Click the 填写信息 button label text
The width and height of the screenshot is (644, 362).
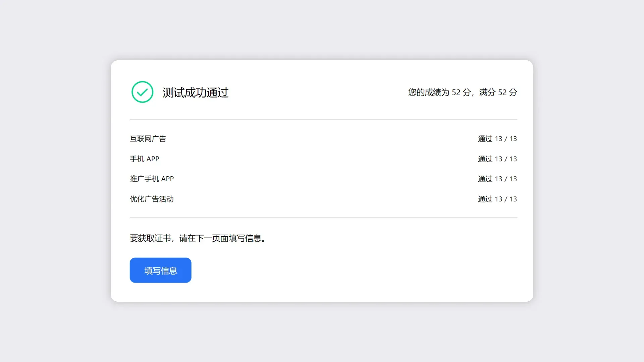tap(160, 270)
